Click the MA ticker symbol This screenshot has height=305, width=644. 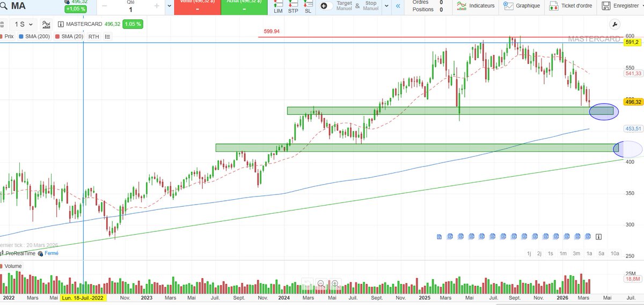pyautogui.click(x=18, y=6)
